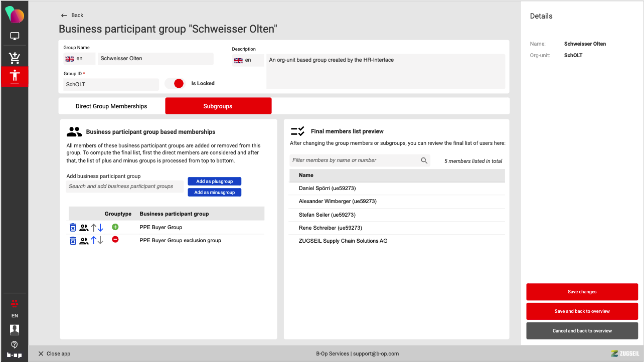Change the EN language in sidebar

15,316
